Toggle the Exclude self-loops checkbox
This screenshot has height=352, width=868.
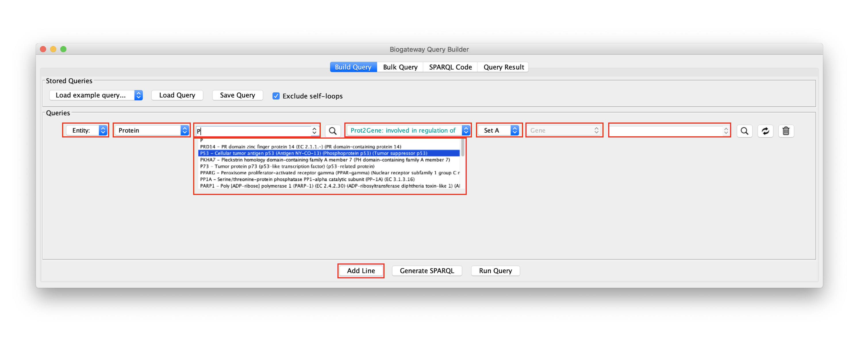click(276, 96)
